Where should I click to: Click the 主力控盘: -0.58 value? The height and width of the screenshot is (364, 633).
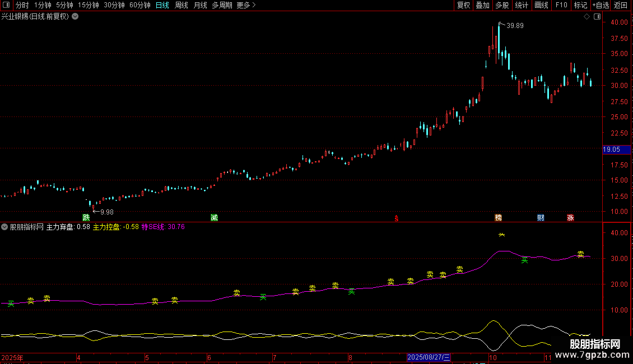click(116, 227)
